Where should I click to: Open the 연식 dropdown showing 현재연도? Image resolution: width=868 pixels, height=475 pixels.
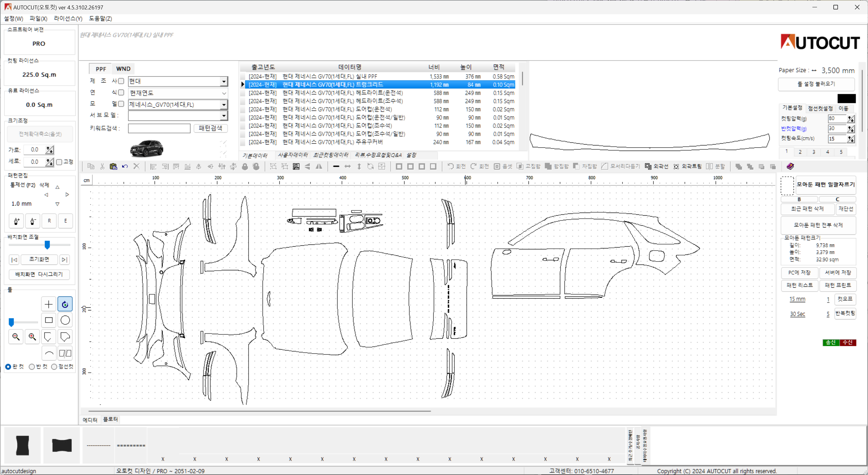pos(178,93)
